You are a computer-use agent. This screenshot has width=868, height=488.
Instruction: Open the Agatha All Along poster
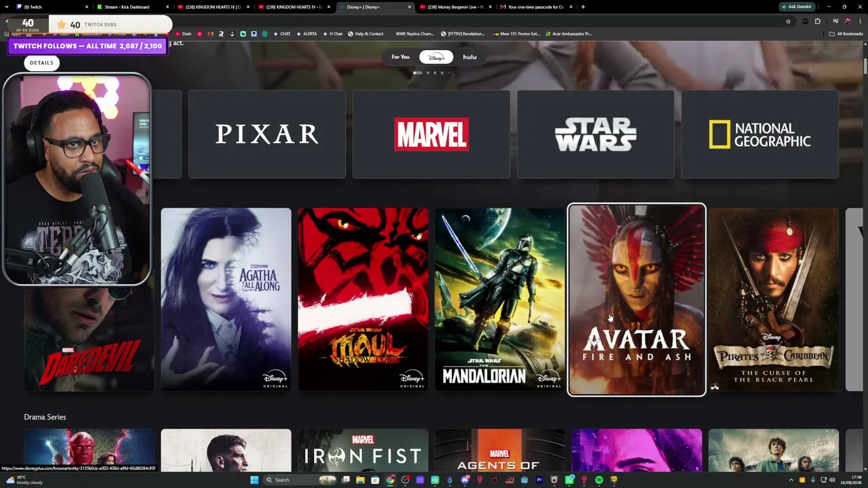point(226,300)
